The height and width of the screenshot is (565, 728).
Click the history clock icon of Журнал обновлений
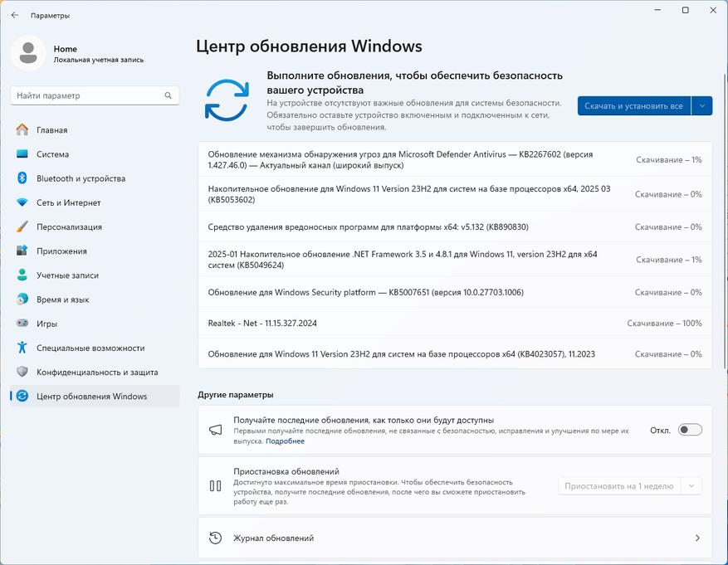216,538
